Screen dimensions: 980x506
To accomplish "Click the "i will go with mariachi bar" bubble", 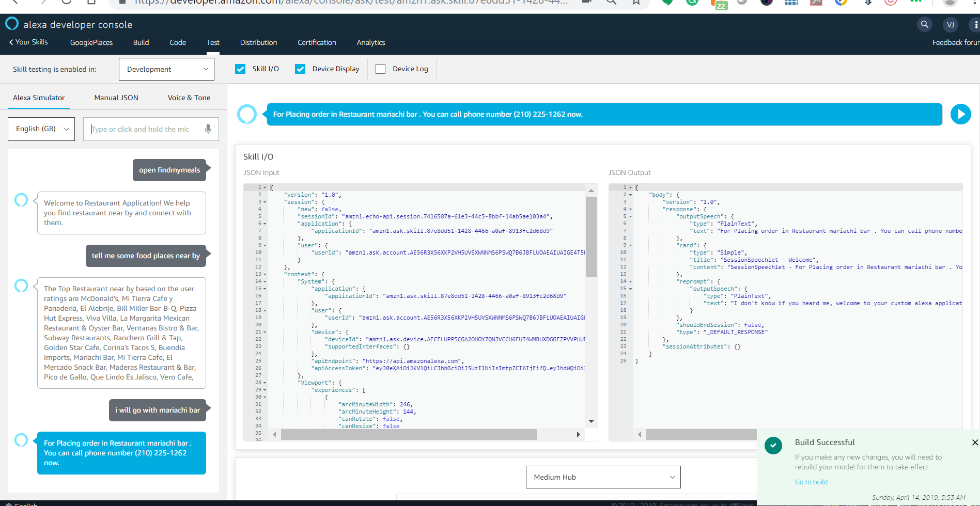I will click(158, 410).
